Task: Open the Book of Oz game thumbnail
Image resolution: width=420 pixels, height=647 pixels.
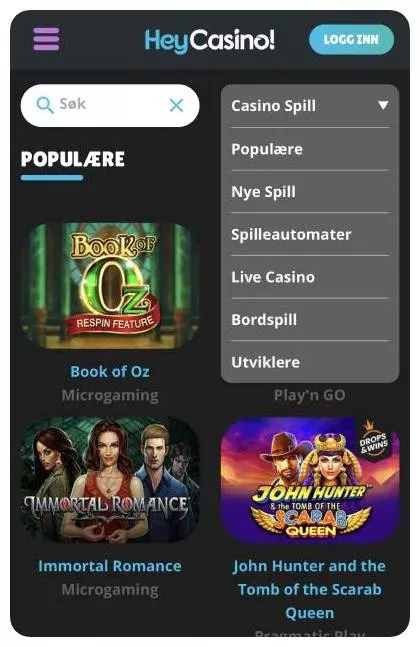Action: click(x=110, y=286)
